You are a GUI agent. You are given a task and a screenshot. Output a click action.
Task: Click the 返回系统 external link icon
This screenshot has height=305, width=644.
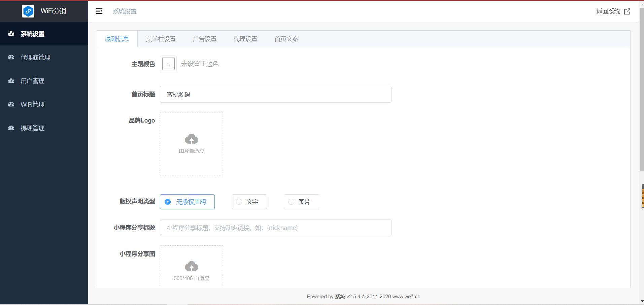[x=627, y=11]
